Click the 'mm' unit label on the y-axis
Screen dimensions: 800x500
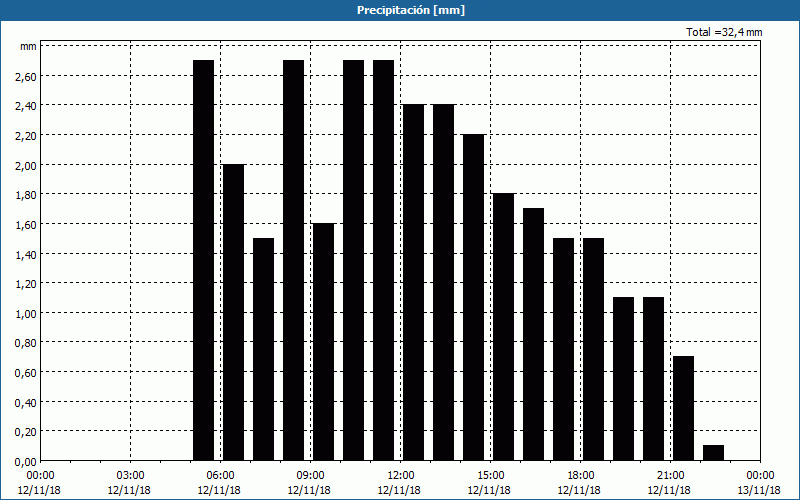tap(28, 46)
